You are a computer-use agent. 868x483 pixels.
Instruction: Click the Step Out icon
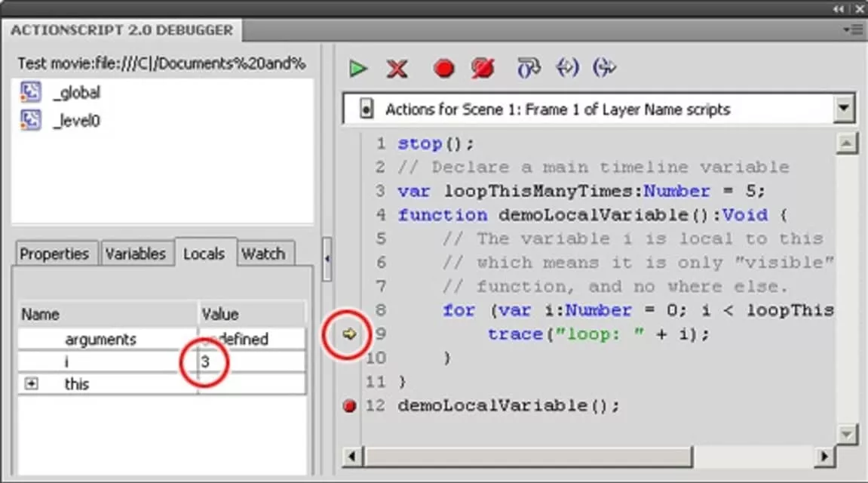(604, 68)
